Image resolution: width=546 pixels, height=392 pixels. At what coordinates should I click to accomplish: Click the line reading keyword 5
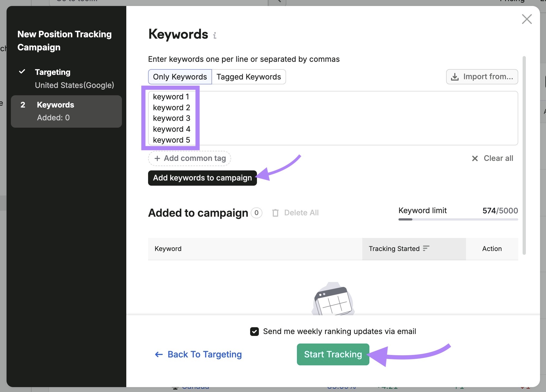(x=171, y=140)
